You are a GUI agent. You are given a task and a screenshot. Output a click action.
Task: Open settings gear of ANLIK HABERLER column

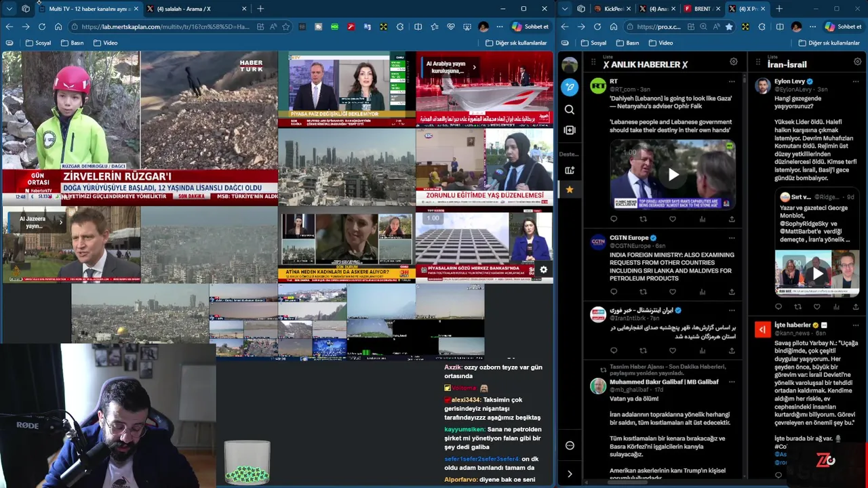coord(733,62)
